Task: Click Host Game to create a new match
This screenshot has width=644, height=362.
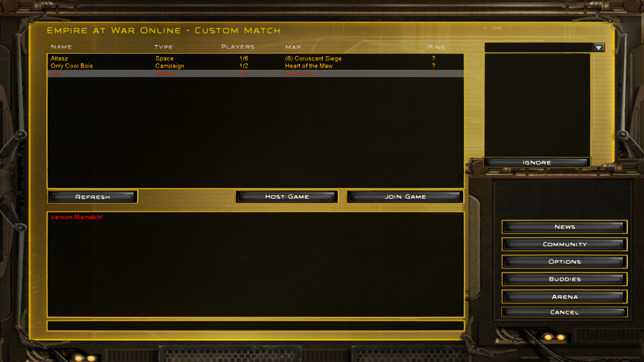Action: pos(287,196)
